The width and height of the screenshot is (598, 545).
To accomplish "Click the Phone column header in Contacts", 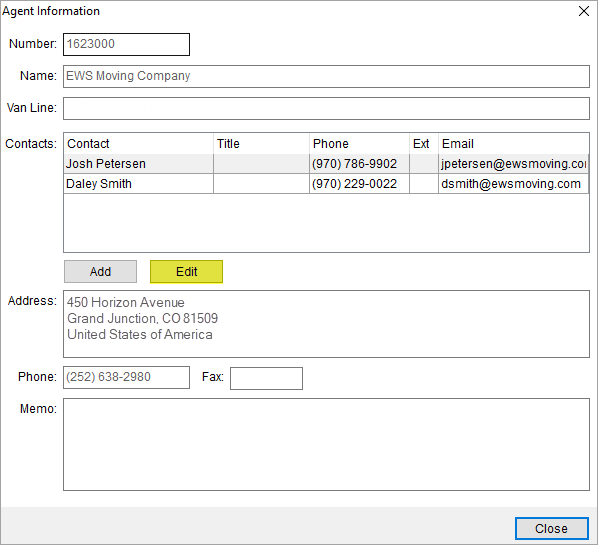I will pos(359,144).
